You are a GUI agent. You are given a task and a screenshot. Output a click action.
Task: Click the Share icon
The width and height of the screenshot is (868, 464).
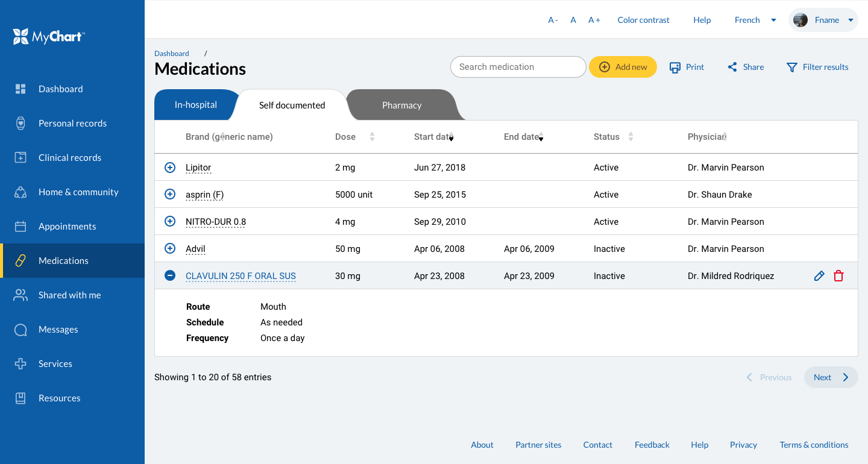pyautogui.click(x=732, y=67)
